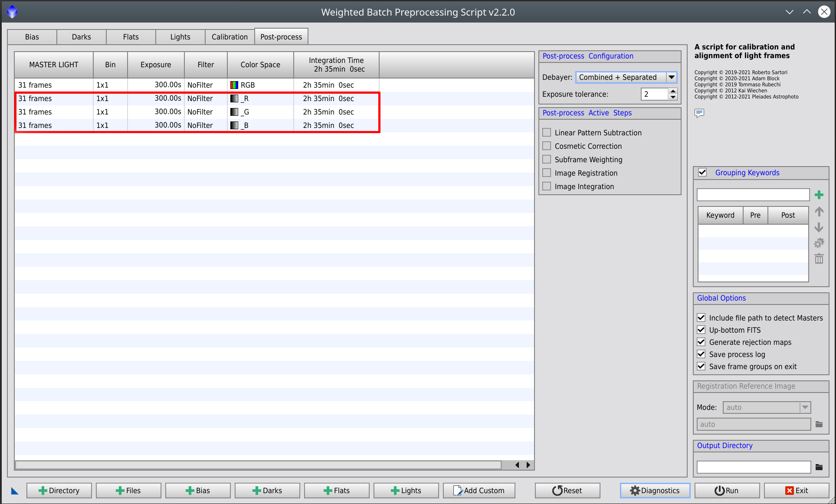This screenshot has width=836, height=504.
Task: Uncheck Save process log
Action: (x=701, y=354)
